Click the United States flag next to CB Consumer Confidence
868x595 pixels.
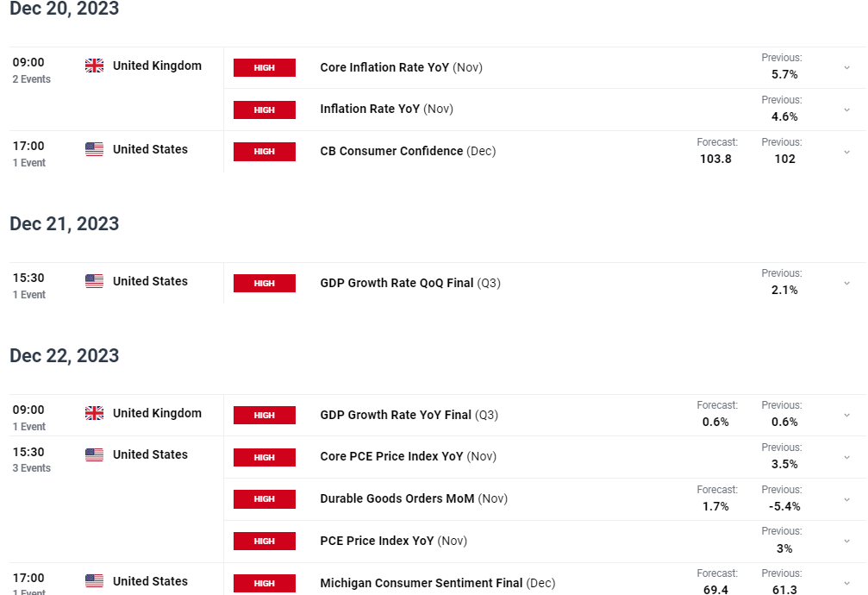pyautogui.click(x=94, y=149)
